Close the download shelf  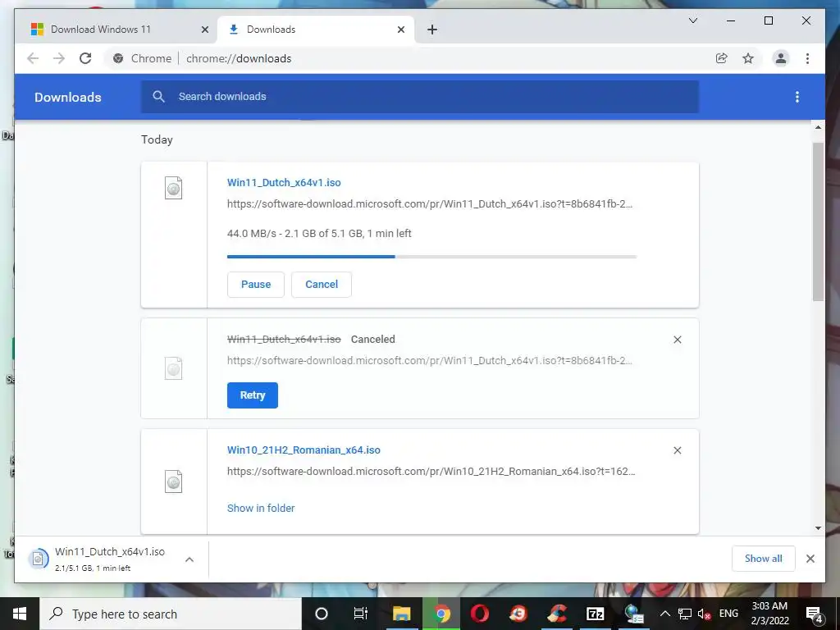click(810, 559)
